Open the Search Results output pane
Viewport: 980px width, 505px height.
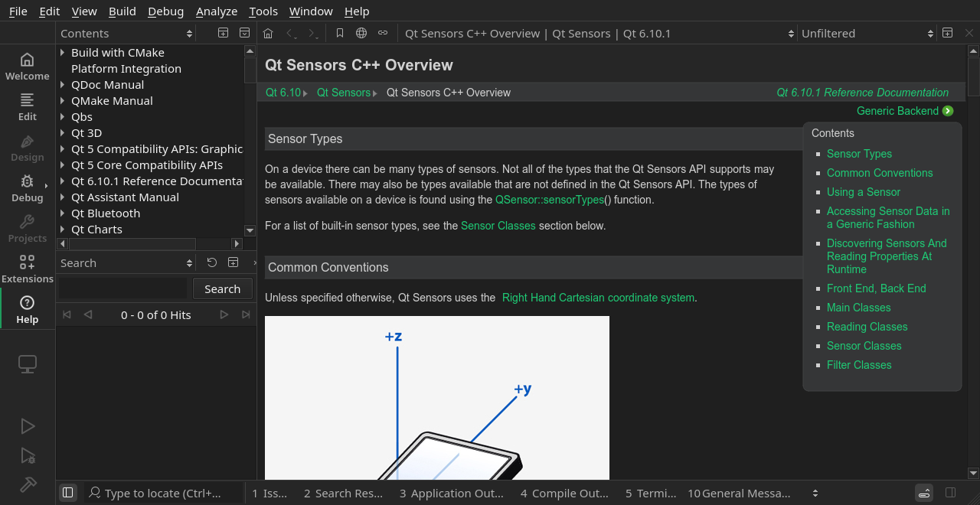[x=343, y=493]
